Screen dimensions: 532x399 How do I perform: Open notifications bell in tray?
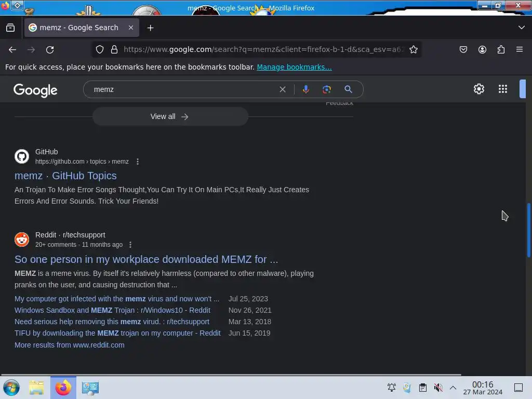pyautogui.click(x=392, y=387)
